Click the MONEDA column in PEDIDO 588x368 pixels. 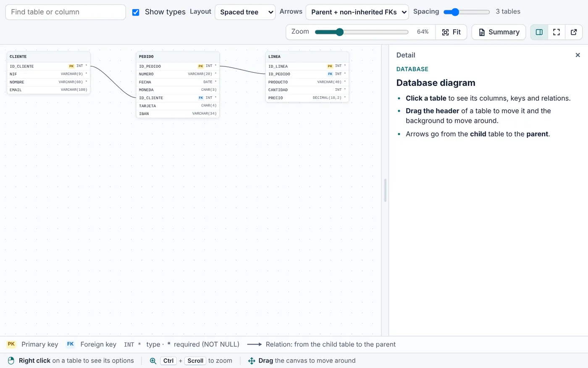pos(178,90)
